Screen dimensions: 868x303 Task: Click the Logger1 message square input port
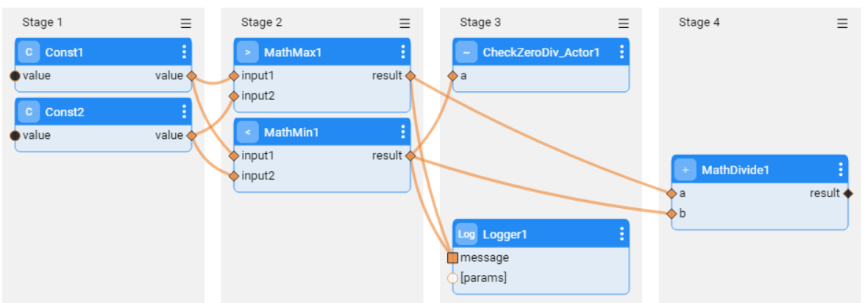click(x=452, y=258)
